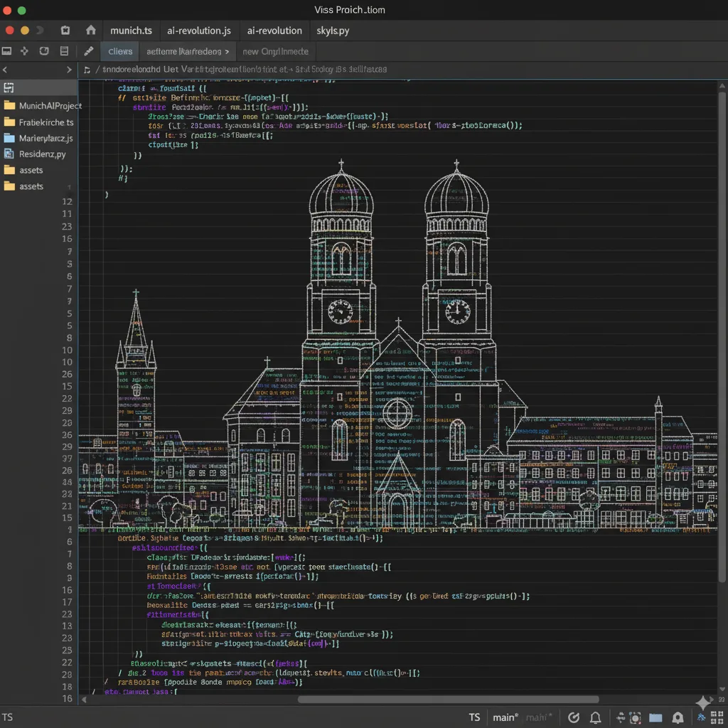Switch to the munich.ts tab

tap(131, 31)
